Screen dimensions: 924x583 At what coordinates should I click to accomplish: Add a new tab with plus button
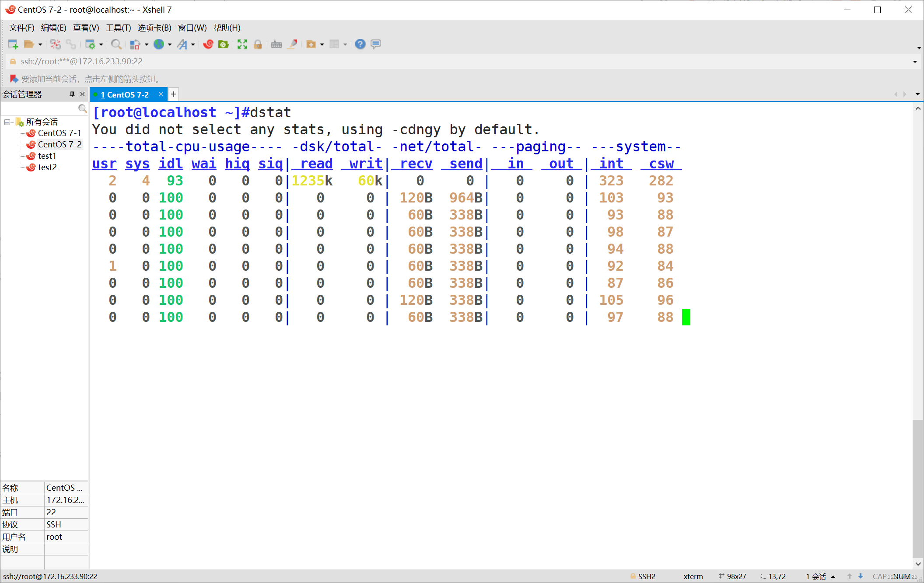(174, 94)
